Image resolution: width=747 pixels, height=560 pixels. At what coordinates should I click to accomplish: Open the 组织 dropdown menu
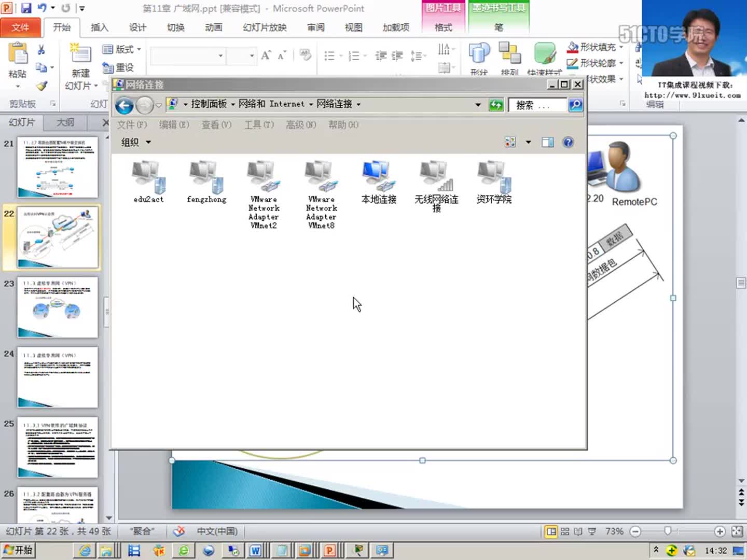pyautogui.click(x=135, y=142)
